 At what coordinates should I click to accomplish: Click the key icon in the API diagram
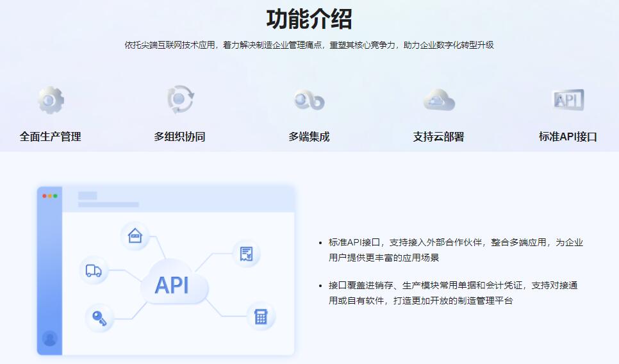coord(99,318)
